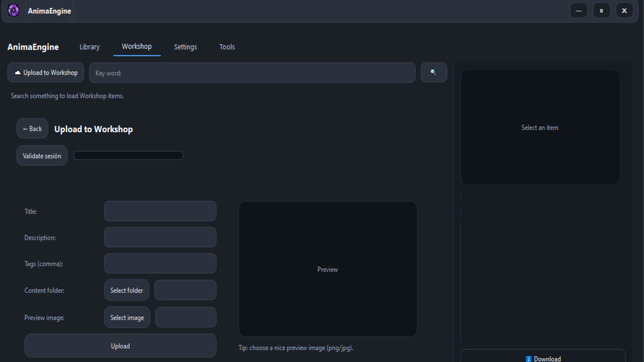Click the Upload to Workshop button
The height and width of the screenshot is (362, 644).
(45, 72)
